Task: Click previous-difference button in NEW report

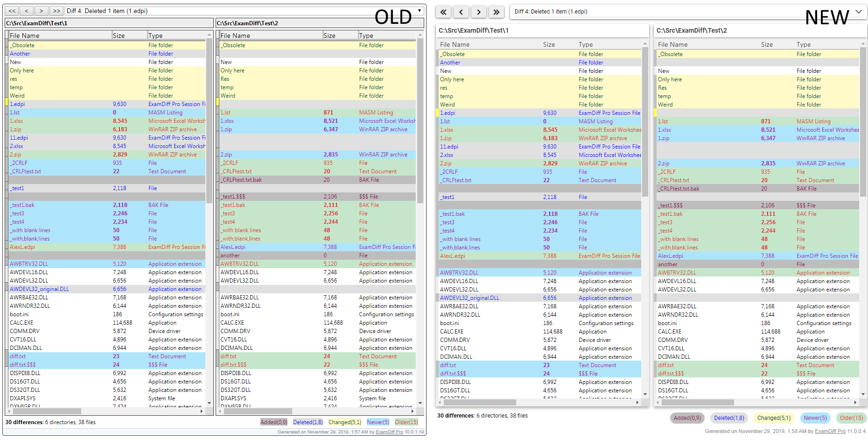Action: click(x=461, y=12)
